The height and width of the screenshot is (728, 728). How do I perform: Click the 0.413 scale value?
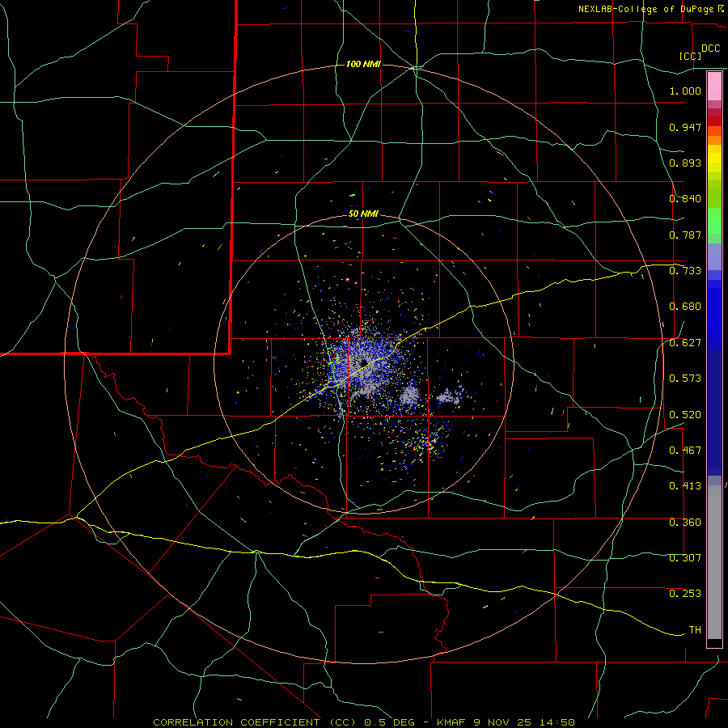coord(685,486)
